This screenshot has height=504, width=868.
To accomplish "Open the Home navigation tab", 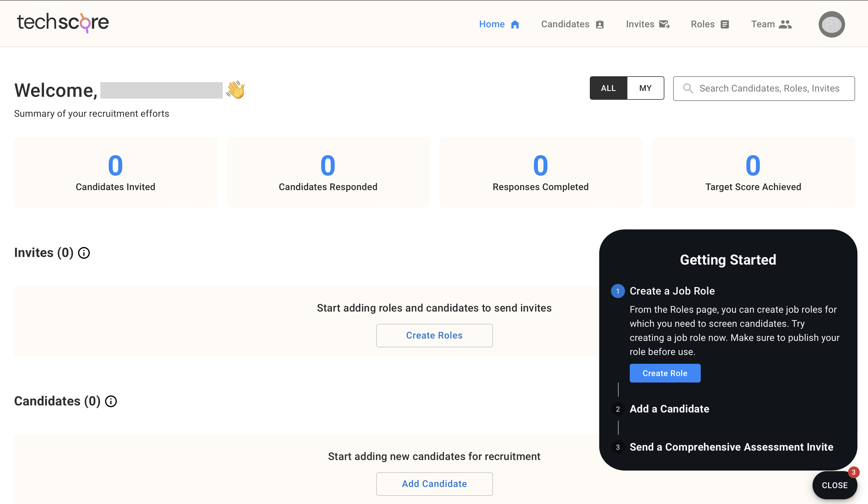I will [x=499, y=24].
